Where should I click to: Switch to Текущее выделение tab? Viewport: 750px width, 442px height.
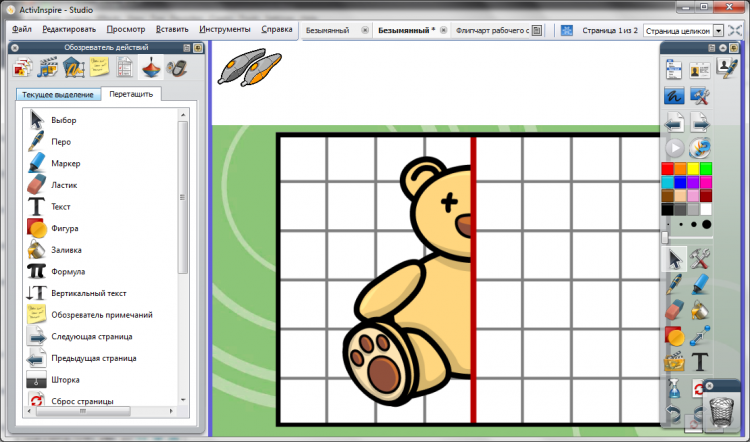point(58,95)
